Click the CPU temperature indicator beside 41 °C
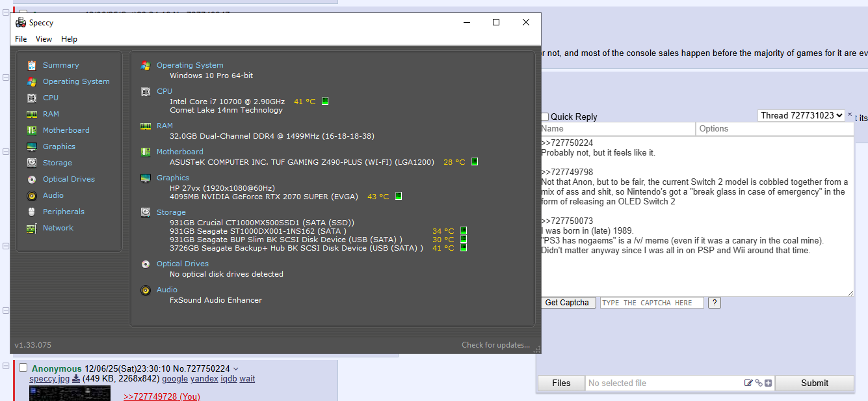868x401 pixels. [x=325, y=101]
